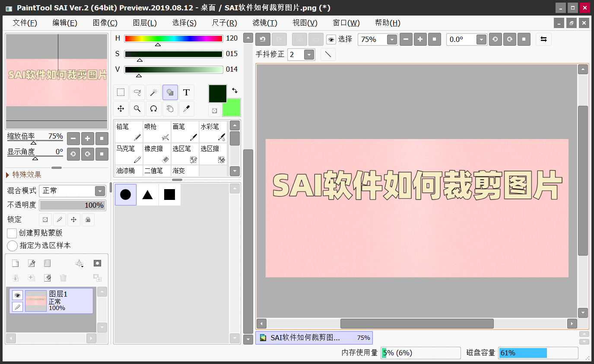Select the eyedropper color picker tool
This screenshot has width=594, height=364.
(186, 109)
